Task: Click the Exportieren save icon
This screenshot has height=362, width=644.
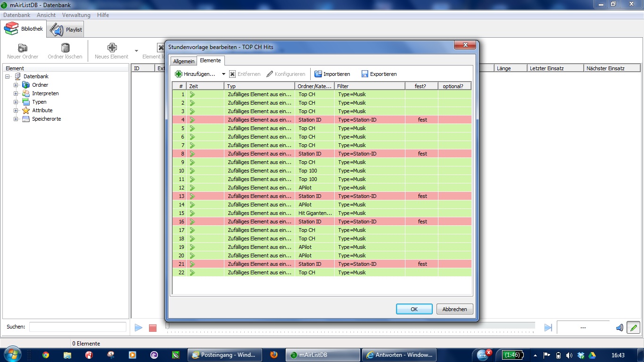Action: [x=365, y=74]
